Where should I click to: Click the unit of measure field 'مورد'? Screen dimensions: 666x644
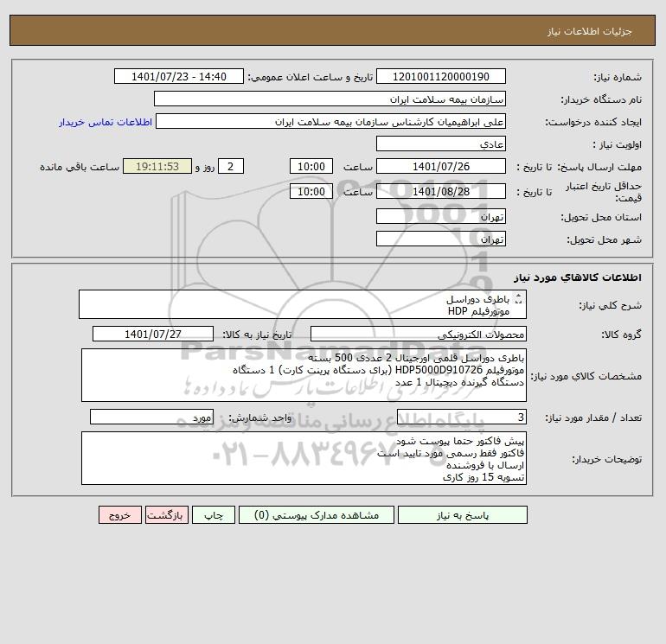tap(151, 417)
